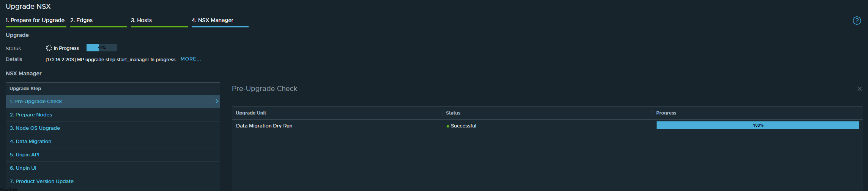868x191 pixels.
Task: Open the Node OS Upgrade step
Action: pyautogui.click(x=113, y=128)
